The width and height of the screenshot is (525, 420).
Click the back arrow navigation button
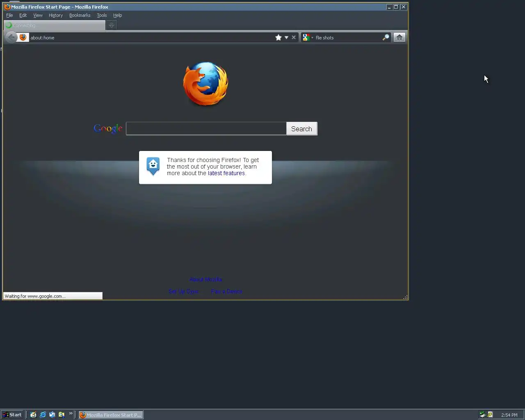point(11,37)
